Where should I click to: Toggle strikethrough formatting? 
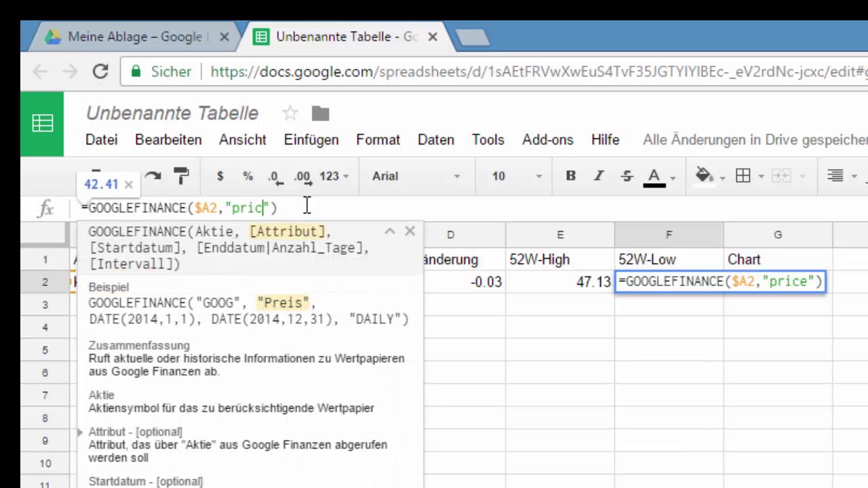(x=627, y=176)
